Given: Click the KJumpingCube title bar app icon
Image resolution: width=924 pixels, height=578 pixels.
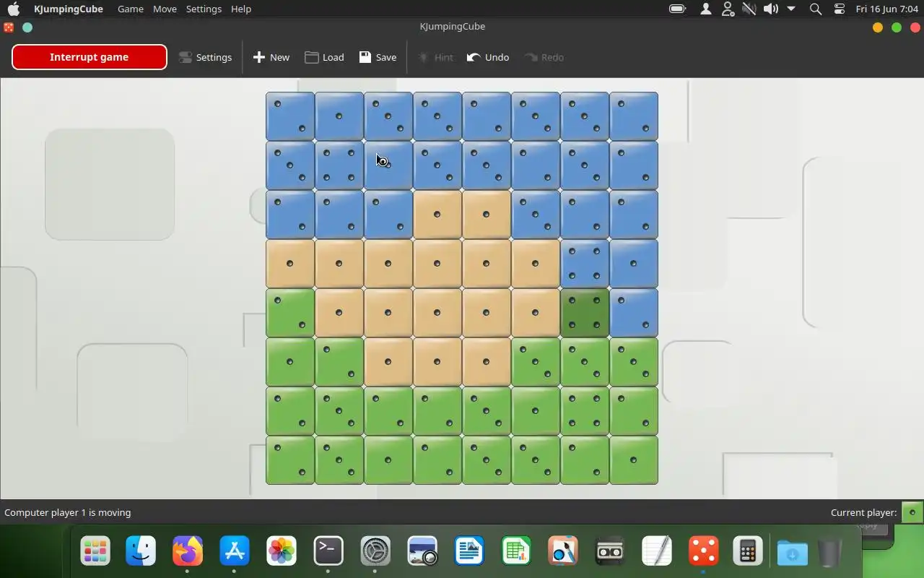Looking at the screenshot, I should pyautogui.click(x=9, y=27).
